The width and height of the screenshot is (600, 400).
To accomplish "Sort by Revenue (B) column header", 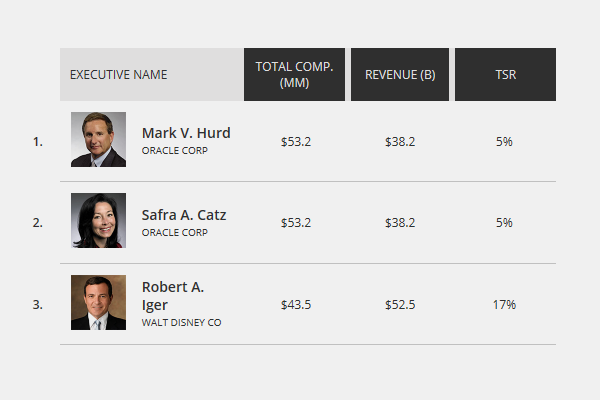I will click(400, 74).
